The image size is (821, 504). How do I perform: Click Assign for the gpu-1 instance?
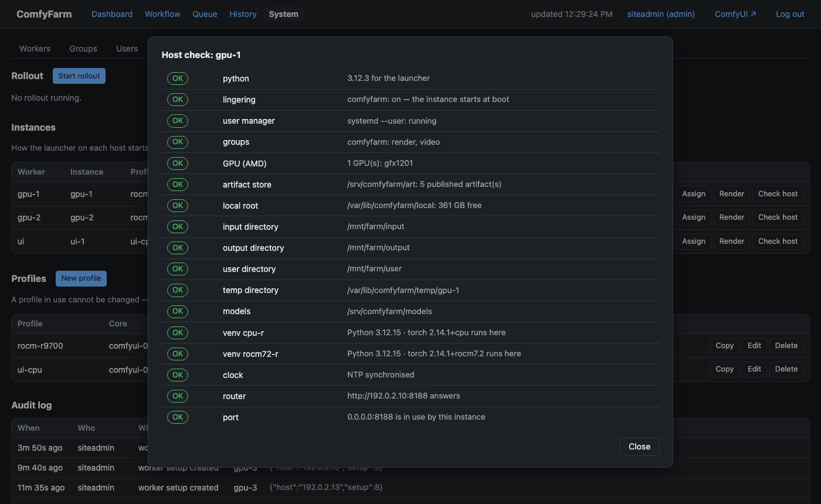[694, 194]
